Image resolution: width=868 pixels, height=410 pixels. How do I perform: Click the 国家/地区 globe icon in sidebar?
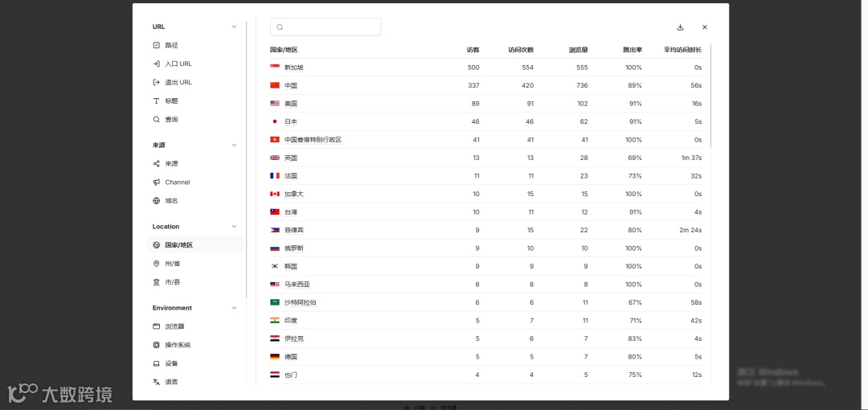156,245
